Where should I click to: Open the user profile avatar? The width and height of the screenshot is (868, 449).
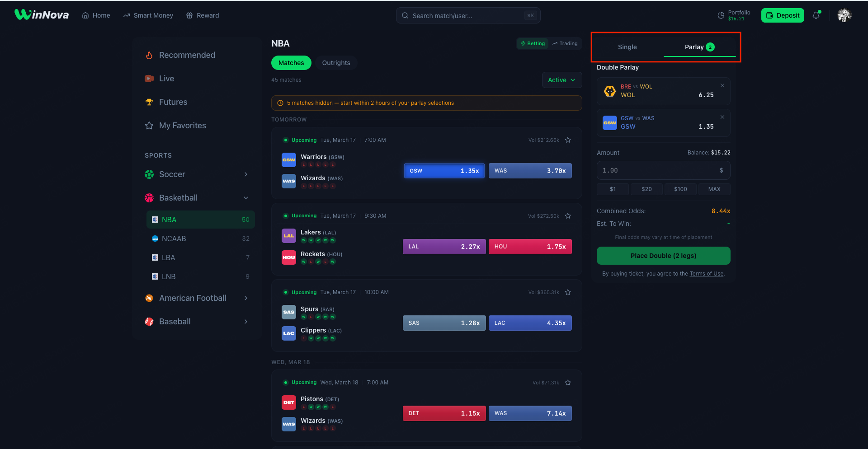coord(844,15)
